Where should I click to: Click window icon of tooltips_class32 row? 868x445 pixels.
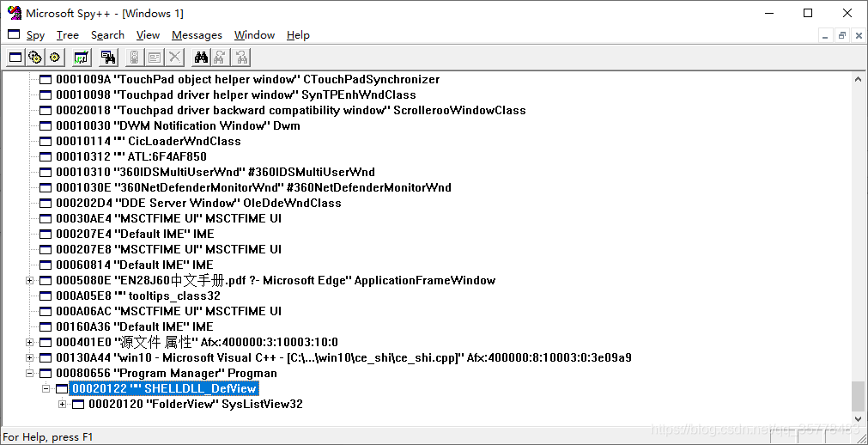point(46,296)
